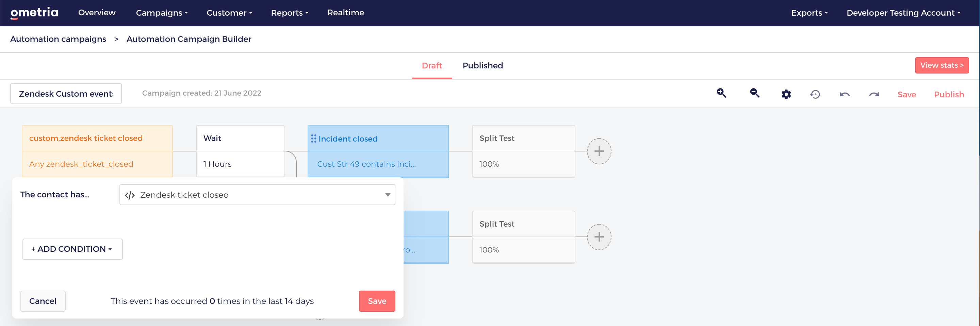Screen dimensions: 980x326
Task: Edit the campaign name field
Action: pos(66,94)
